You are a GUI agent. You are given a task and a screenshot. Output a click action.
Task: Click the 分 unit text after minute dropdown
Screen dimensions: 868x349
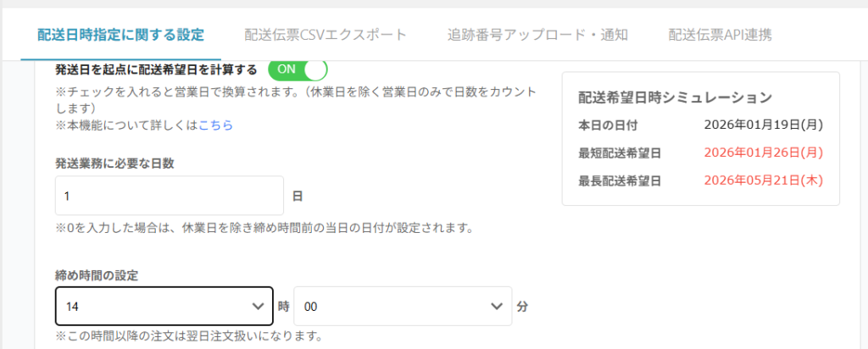tap(522, 306)
